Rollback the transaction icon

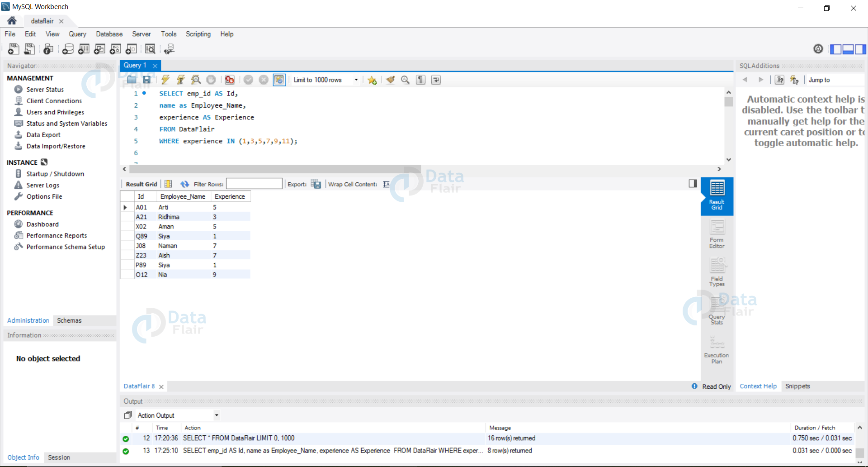pos(264,80)
